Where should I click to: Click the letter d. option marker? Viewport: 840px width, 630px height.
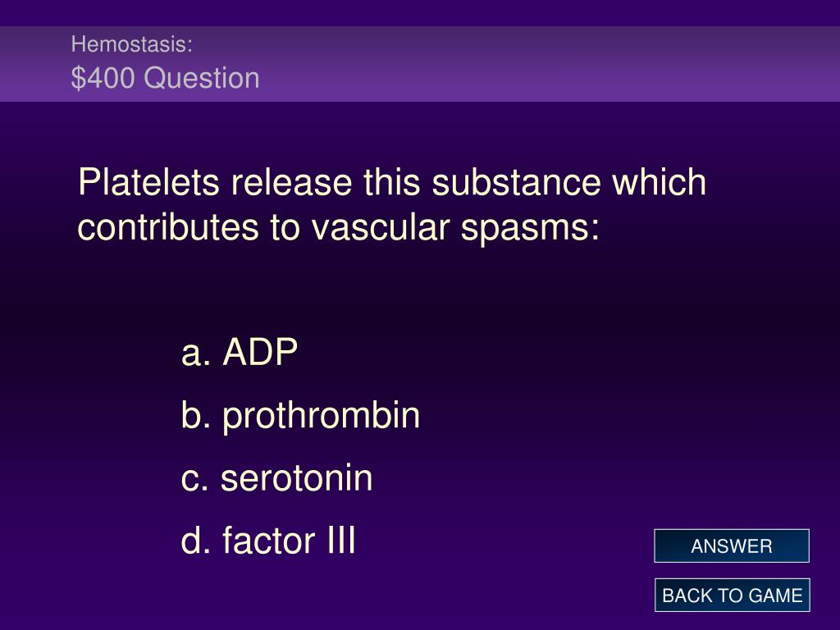click(196, 540)
